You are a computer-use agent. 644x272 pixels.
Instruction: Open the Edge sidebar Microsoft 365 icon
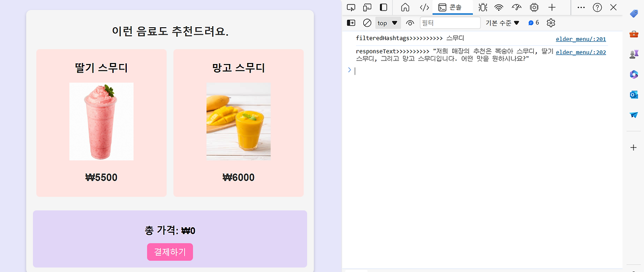click(633, 74)
